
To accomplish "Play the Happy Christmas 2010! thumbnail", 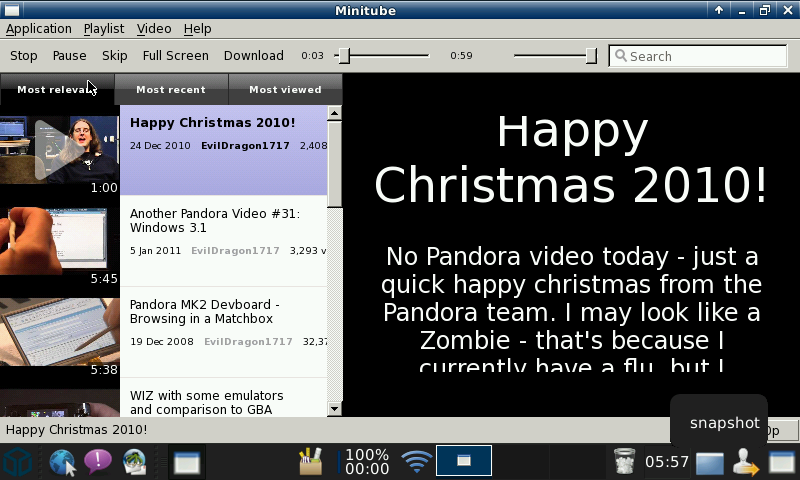I will pyautogui.click(x=60, y=150).
